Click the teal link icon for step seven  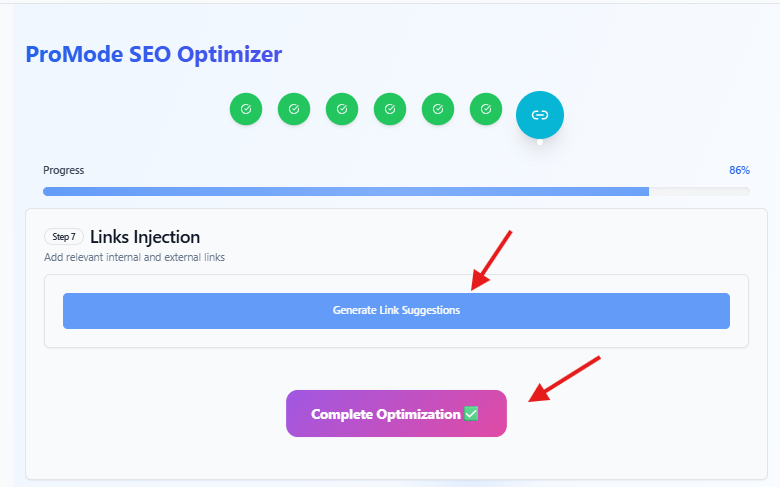coord(540,115)
